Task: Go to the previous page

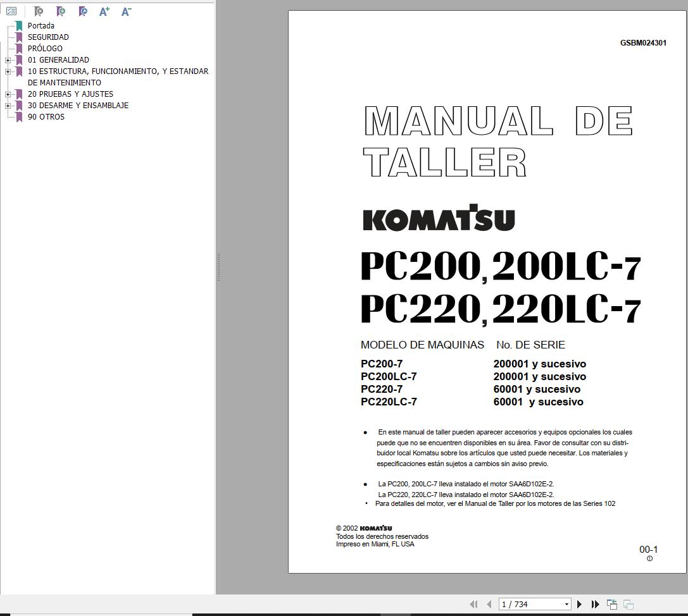Action: (489, 604)
